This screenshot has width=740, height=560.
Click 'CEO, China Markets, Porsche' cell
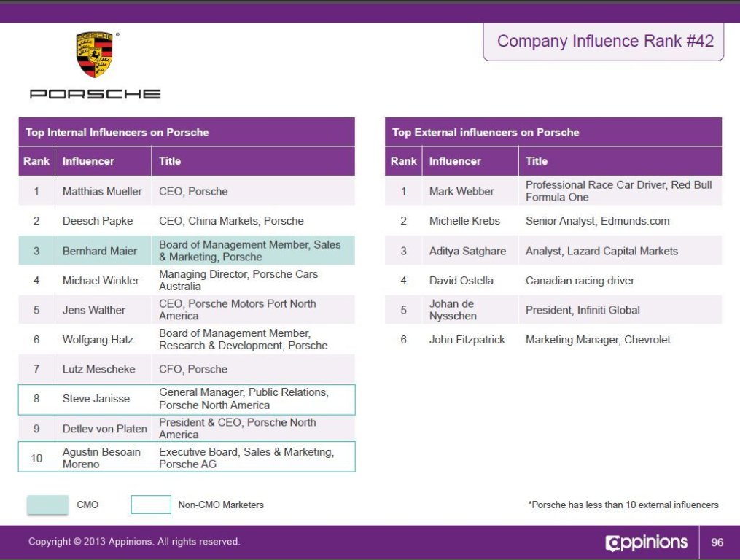[253, 221]
